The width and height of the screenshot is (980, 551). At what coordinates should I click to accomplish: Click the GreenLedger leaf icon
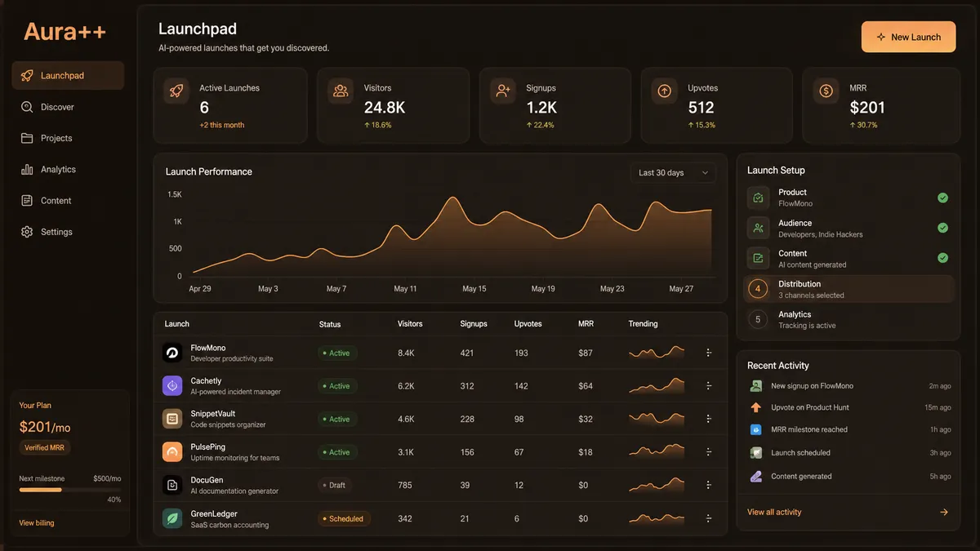click(x=172, y=518)
